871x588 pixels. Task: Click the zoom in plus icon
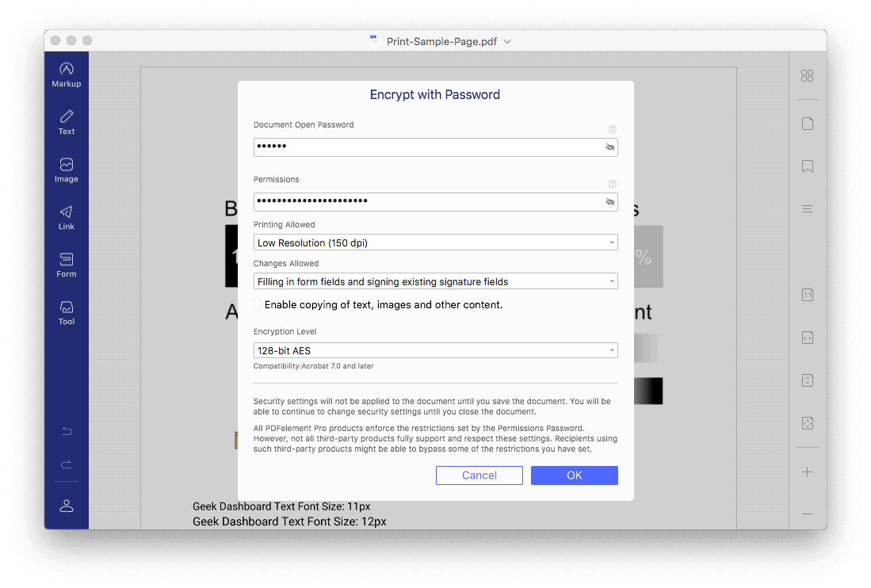(807, 472)
